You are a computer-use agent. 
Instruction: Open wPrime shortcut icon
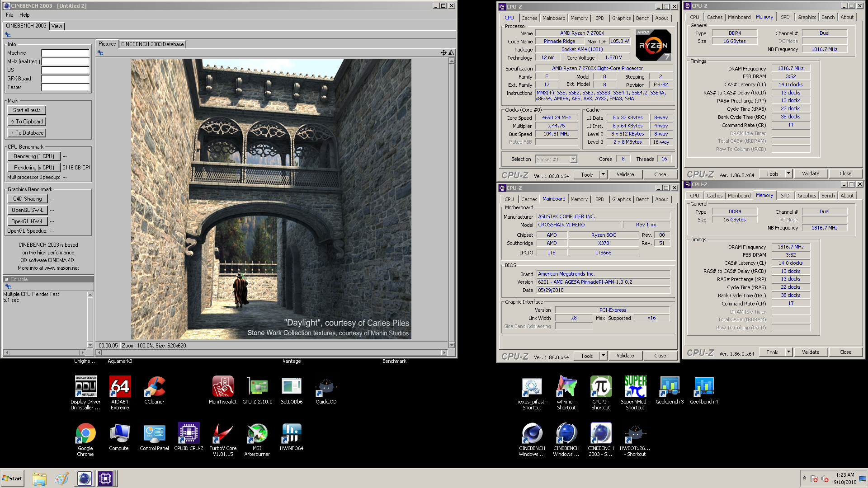pos(566,392)
